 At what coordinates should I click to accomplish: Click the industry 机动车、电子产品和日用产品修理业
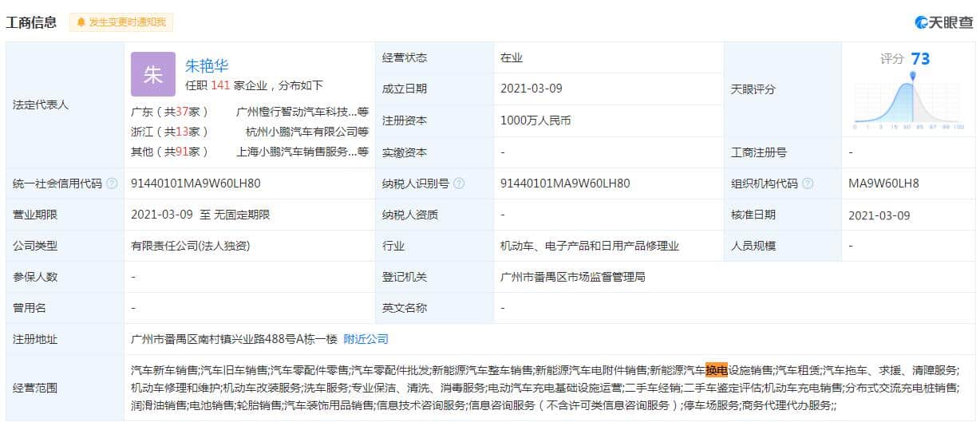click(x=590, y=246)
